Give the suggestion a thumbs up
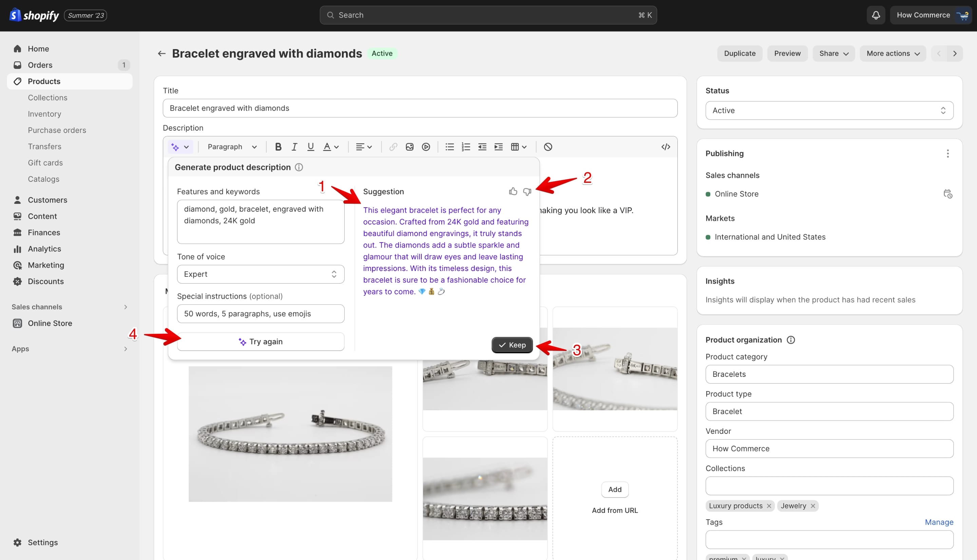 coord(513,192)
